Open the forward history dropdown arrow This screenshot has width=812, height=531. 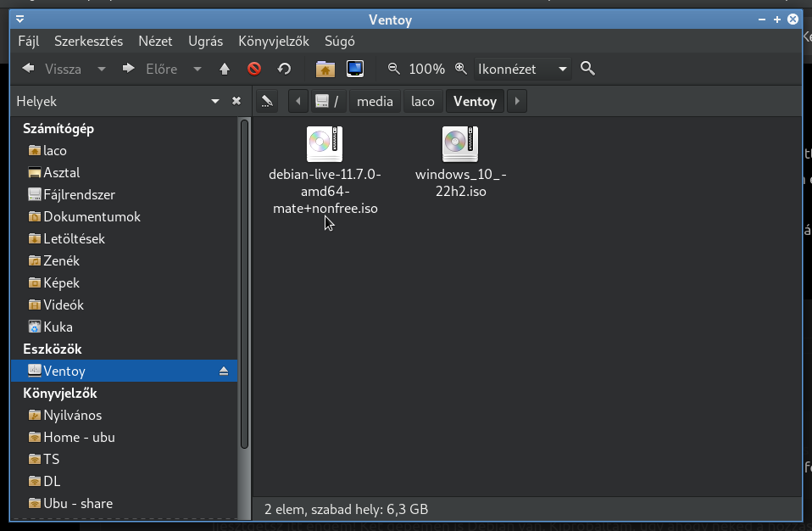(x=197, y=69)
